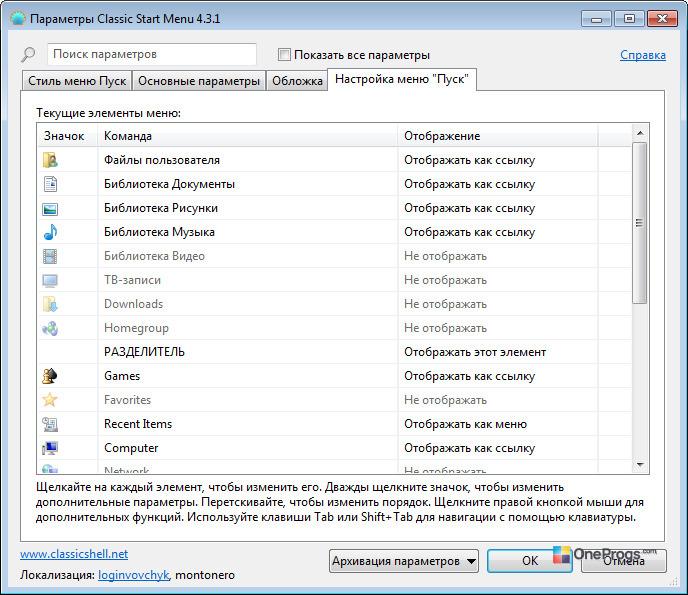Click the scrollbar down arrow

click(x=640, y=464)
